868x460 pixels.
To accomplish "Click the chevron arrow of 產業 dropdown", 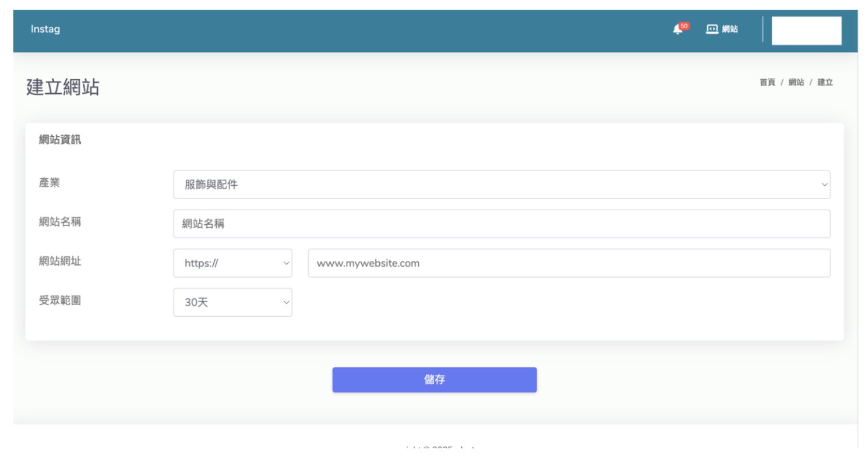I will click(x=824, y=185).
